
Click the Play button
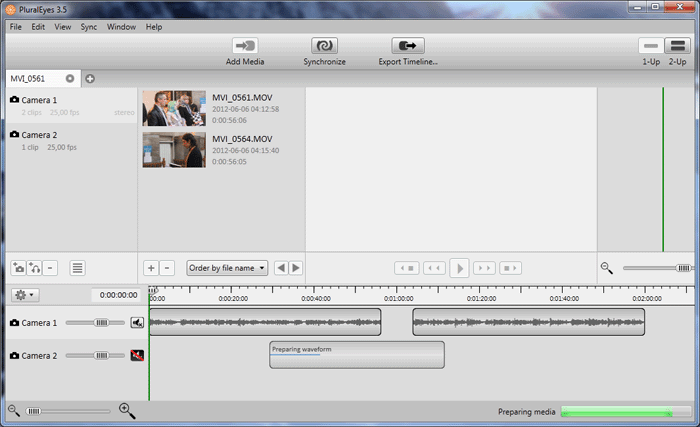(459, 268)
